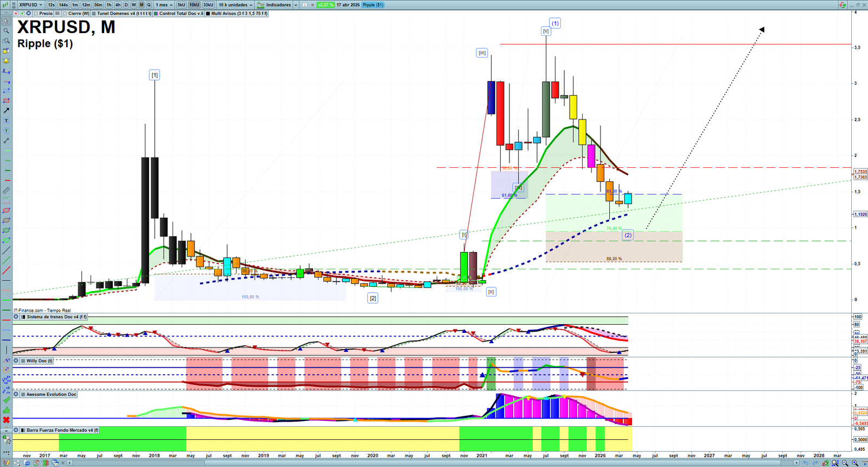Switch to the Q quarterly timeframe
Screen dimensions: 868x467
[149, 5]
